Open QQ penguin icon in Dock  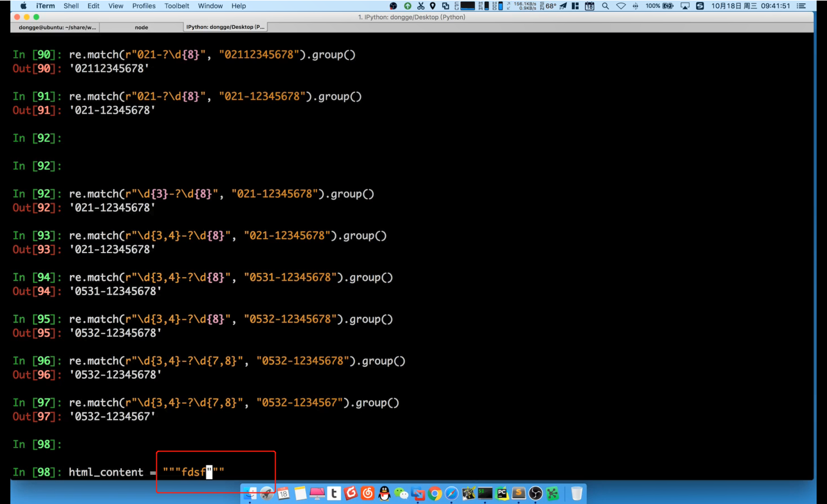pos(384,493)
